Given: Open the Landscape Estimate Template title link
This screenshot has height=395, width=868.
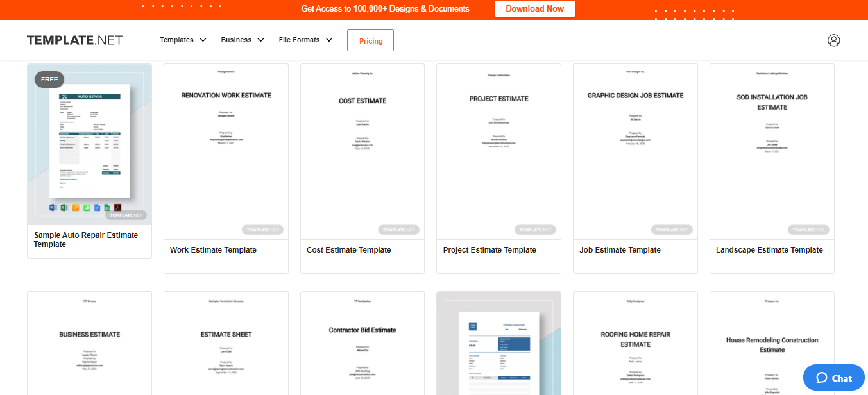Looking at the screenshot, I should pyautogui.click(x=769, y=250).
